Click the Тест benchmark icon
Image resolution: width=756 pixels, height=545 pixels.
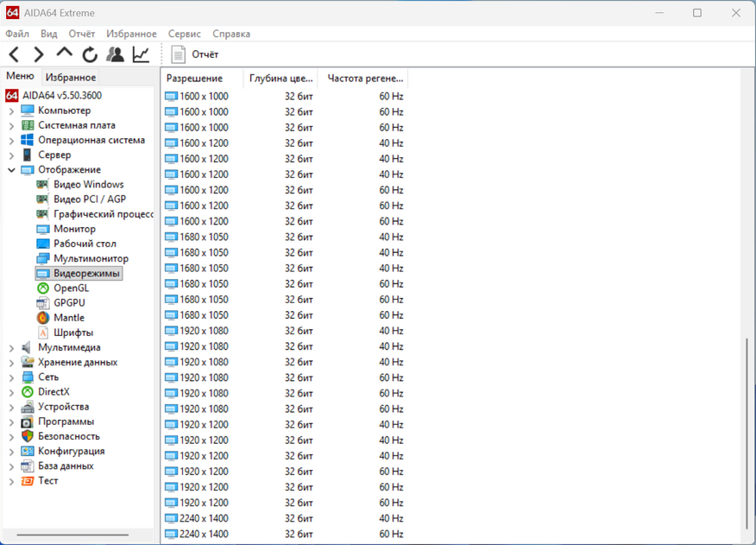pos(27,481)
